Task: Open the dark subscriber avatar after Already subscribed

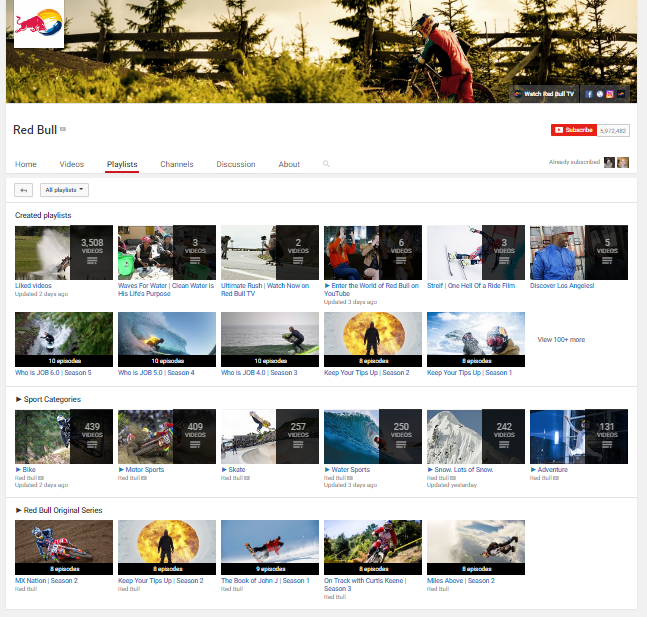Action: [609, 162]
